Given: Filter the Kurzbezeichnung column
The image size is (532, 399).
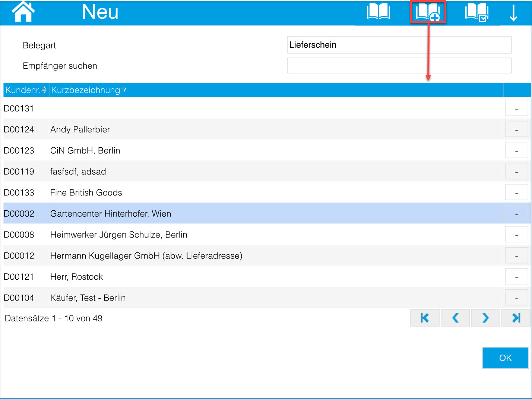Looking at the screenshot, I should (x=124, y=90).
